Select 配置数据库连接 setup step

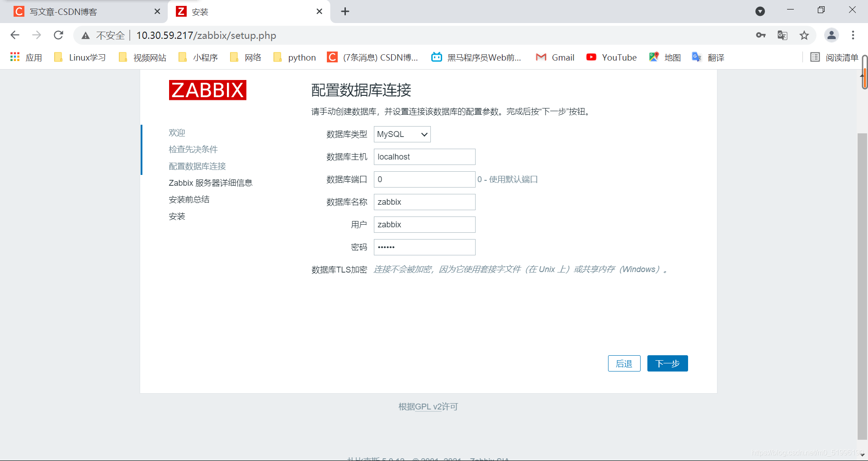pyautogui.click(x=197, y=166)
